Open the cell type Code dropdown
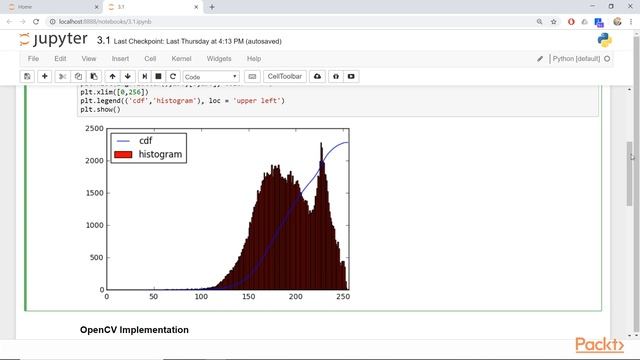 click(211, 77)
